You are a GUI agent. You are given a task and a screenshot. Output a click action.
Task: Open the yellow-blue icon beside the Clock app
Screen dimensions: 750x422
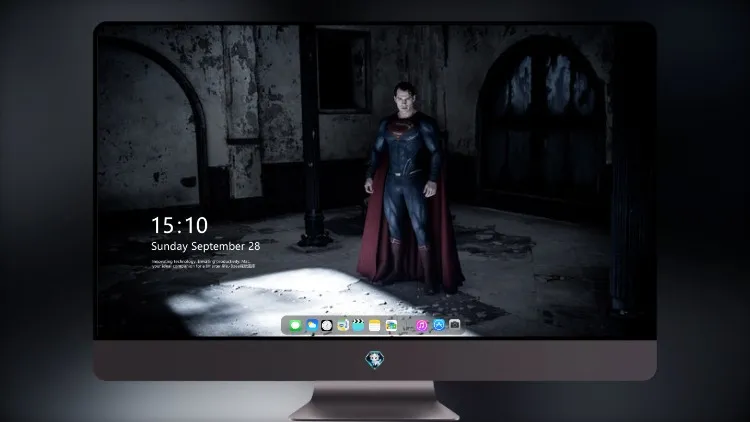pyautogui.click(x=343, y=325)
